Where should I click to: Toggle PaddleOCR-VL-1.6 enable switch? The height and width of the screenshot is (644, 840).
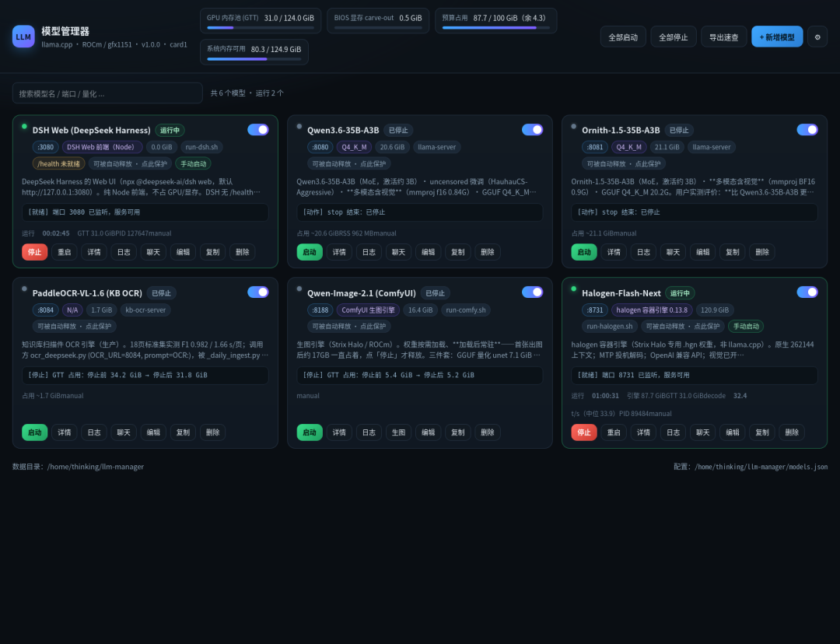pos(257,292)
